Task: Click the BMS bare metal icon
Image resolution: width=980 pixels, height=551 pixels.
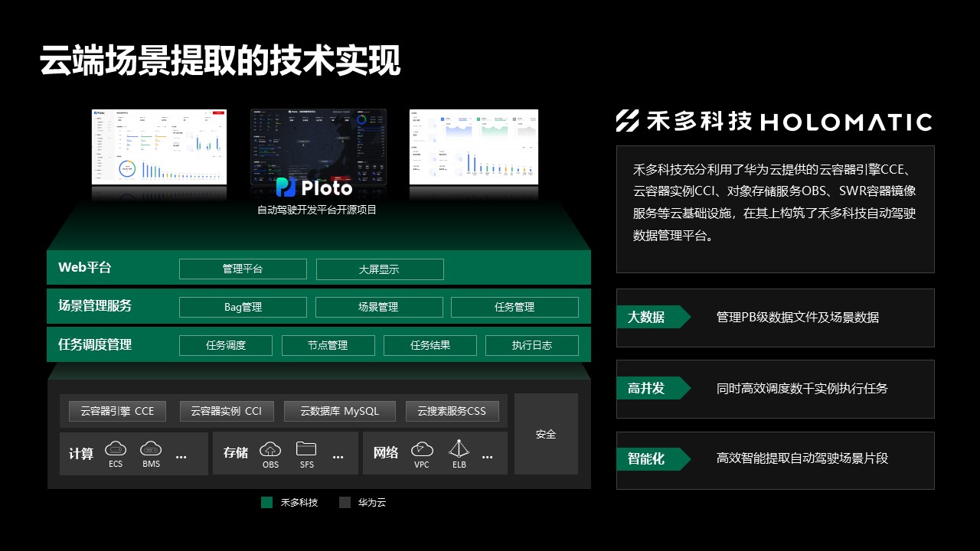Action: click(x=152, y=448)
